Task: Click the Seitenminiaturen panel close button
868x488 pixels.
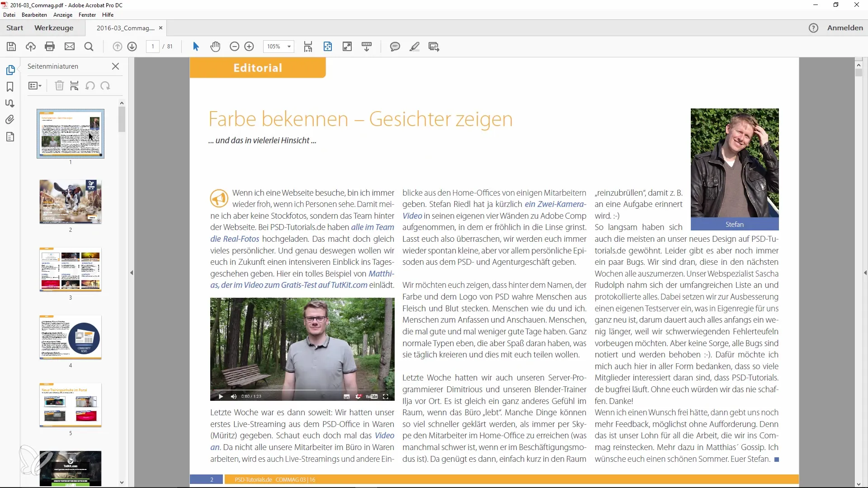Action: coord(116,66)
